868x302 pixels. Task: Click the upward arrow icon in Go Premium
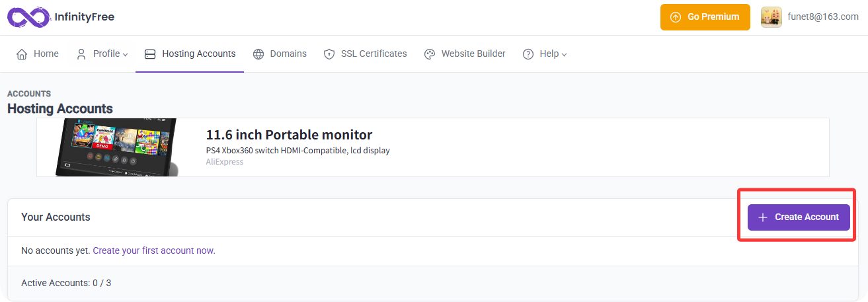click(675, 17)
